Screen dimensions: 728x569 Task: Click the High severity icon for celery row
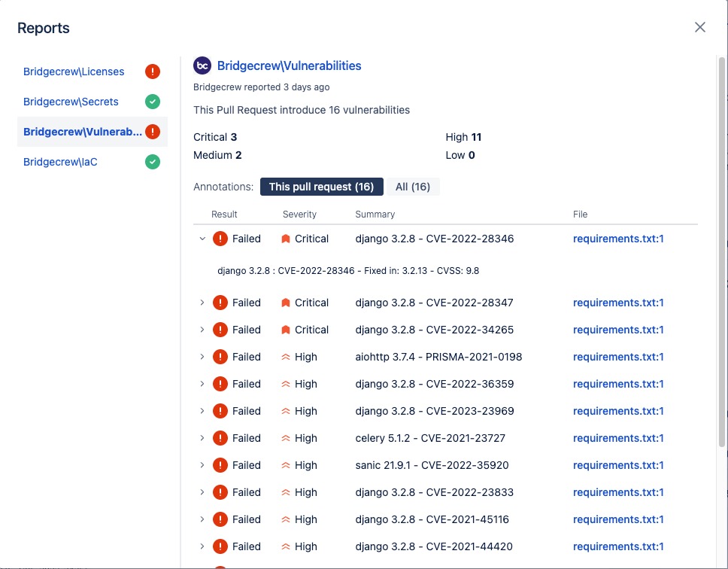286,438
